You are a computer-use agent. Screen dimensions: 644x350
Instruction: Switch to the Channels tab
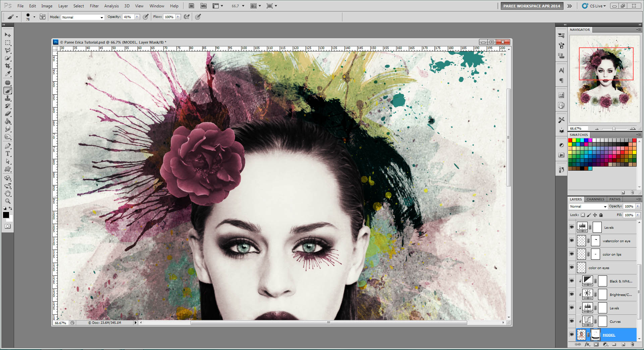(595, 199)
